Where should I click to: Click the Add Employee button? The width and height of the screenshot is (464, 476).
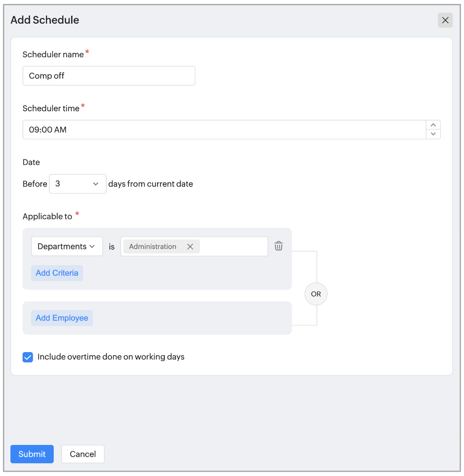(62, 318)
